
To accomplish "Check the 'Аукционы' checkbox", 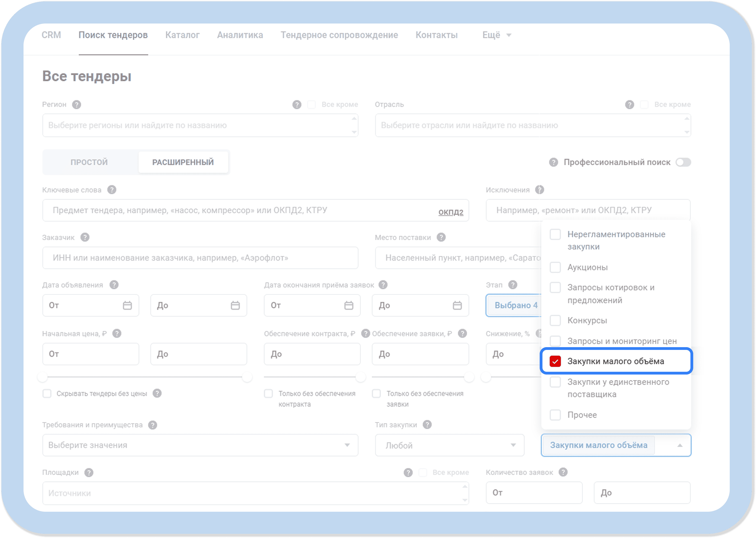I will pyautogui.click(x=555, y=267).
